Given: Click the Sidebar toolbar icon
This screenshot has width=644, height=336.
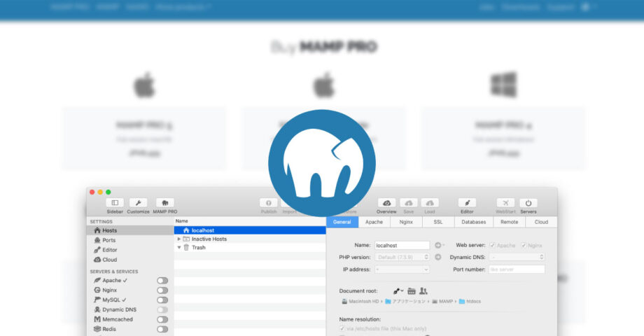Looking at the screenshot, I should 115,202.
